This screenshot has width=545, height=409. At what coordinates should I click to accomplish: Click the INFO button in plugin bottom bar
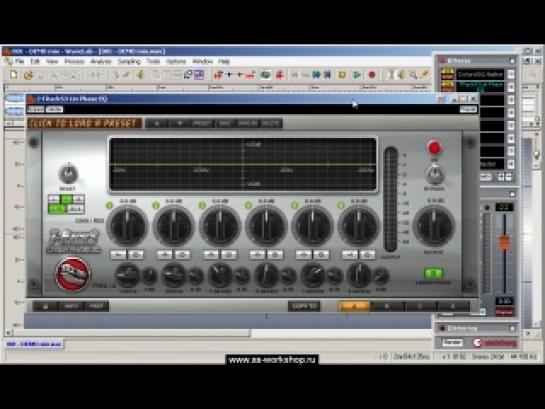[x=71, y=306]
